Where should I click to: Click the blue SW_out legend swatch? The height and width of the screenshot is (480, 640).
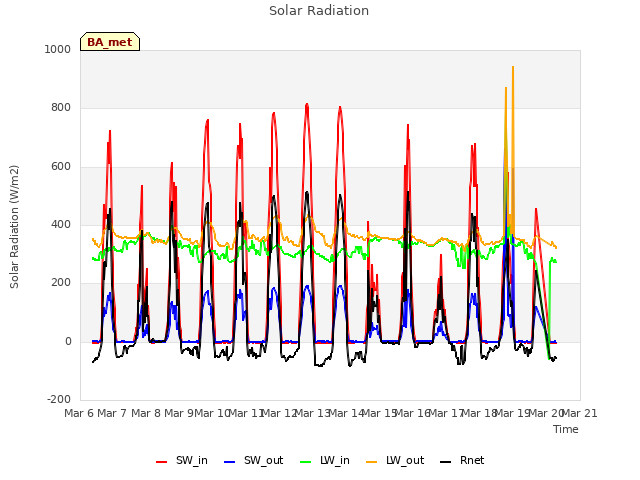(x=230, y=462)
